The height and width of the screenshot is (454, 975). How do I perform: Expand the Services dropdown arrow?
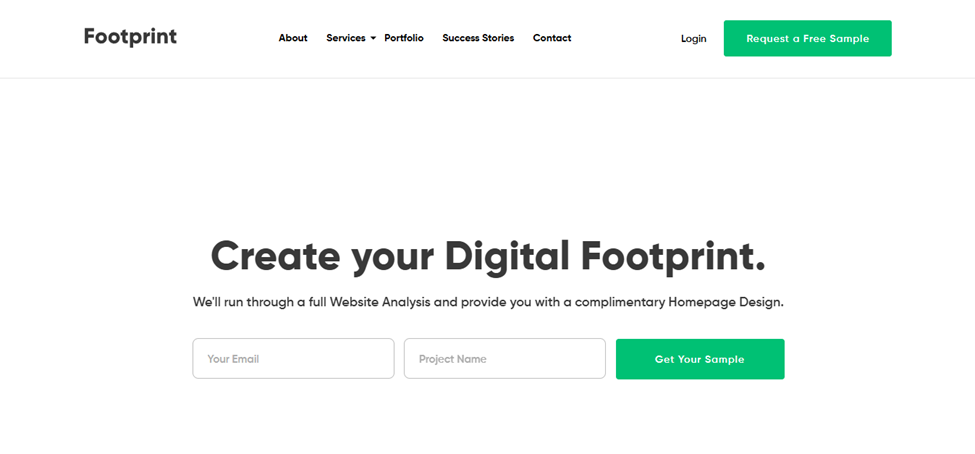[373, 39]
